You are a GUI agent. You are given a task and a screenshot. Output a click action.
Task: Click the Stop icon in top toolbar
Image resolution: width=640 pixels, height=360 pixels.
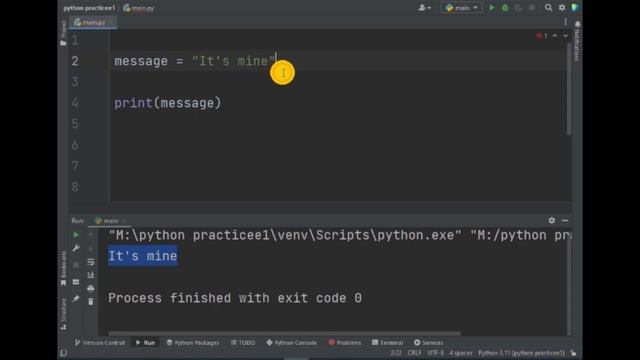click(x=531, y=8)
